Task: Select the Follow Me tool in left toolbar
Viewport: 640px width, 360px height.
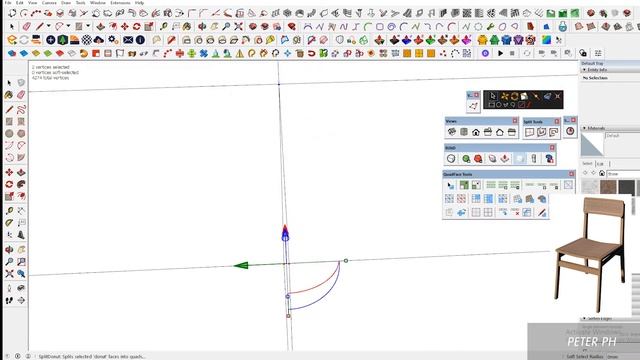Action: (x=21, y=184)
